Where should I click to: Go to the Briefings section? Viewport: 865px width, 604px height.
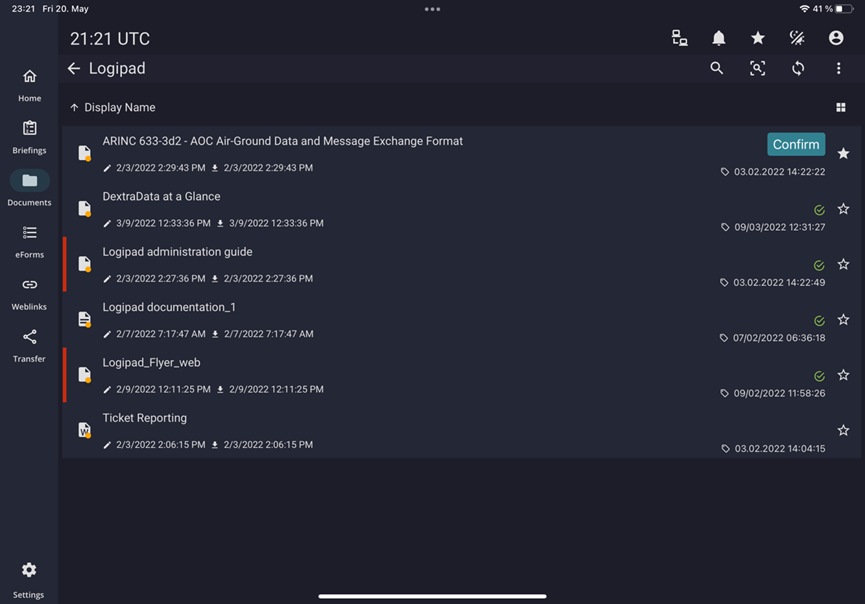pyautogui.click(x=29, y=137)
